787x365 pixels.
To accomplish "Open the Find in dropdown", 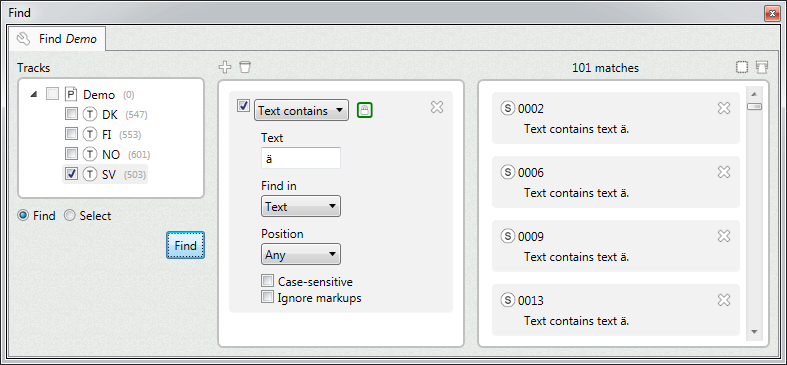I will (301, 206).
